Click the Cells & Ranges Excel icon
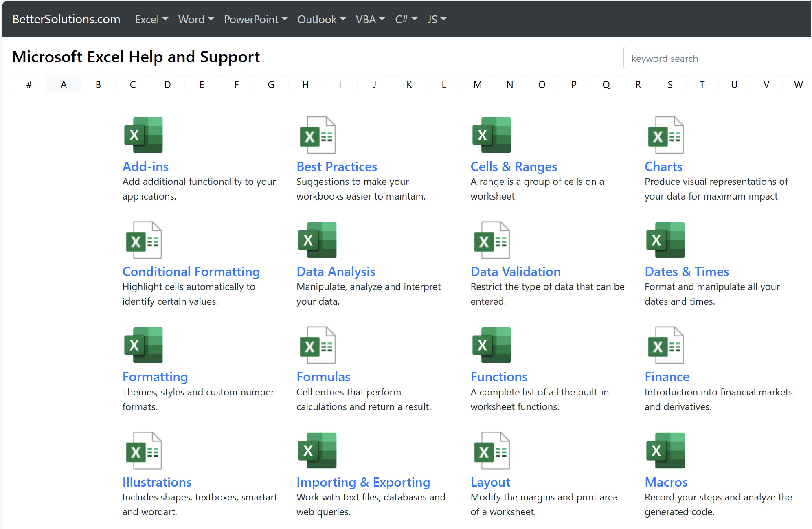 click(492, 135)
